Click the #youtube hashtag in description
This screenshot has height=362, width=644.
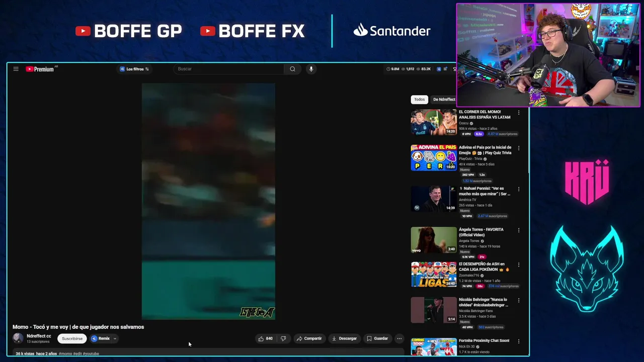[x=91, y=353]
